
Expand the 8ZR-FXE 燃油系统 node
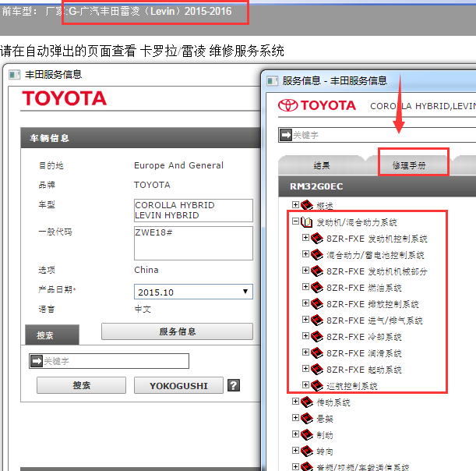click(305, 288)
